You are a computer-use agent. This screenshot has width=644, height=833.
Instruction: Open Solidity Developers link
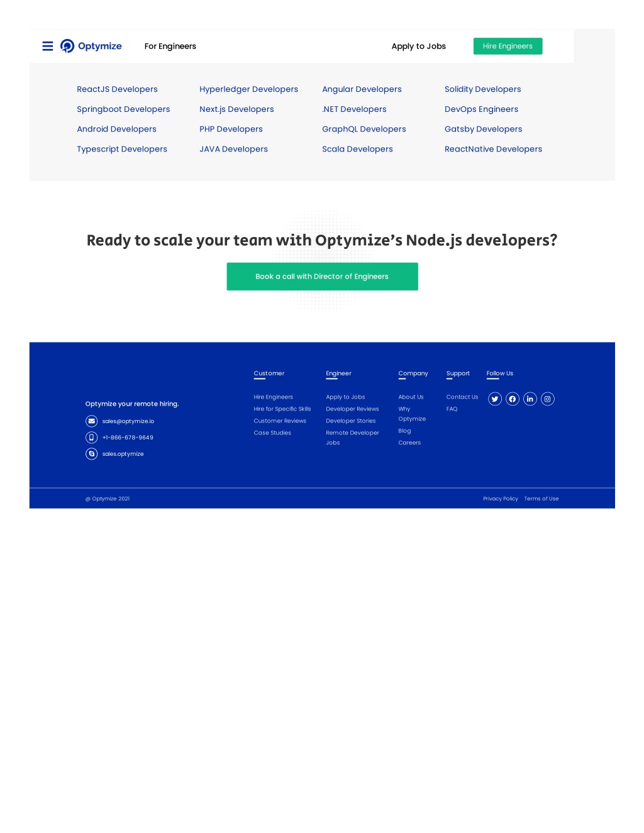pyautogui.click(x=483, y=89)
